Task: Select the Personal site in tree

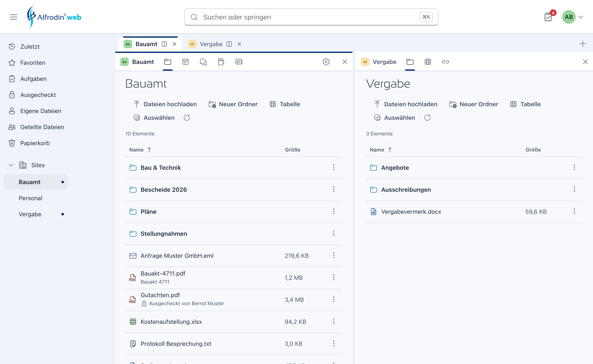Action: pos(30,198)
